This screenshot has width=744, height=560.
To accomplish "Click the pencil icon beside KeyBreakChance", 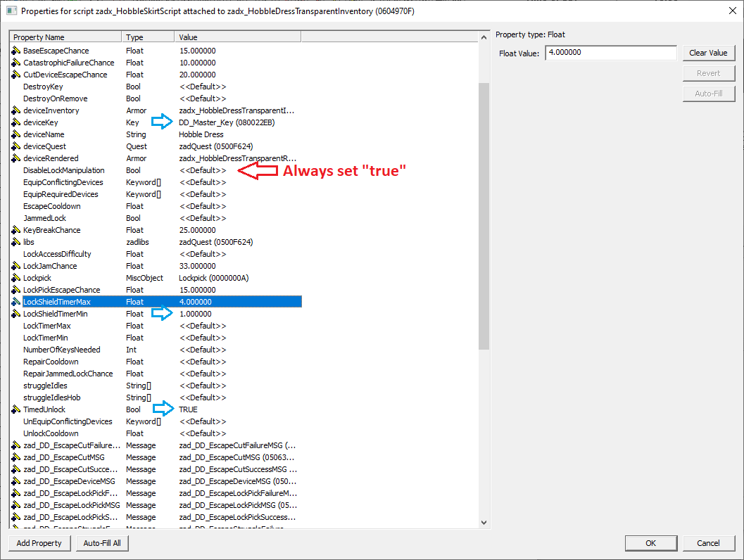I will [15, 230].
